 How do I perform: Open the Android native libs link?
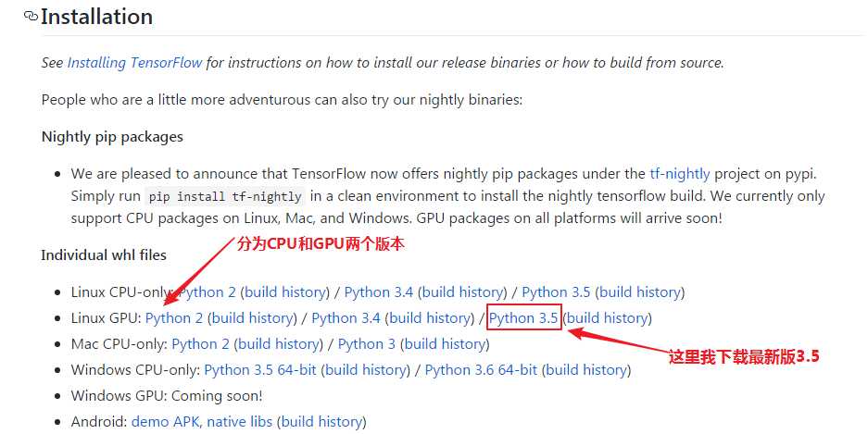[239, 421]
